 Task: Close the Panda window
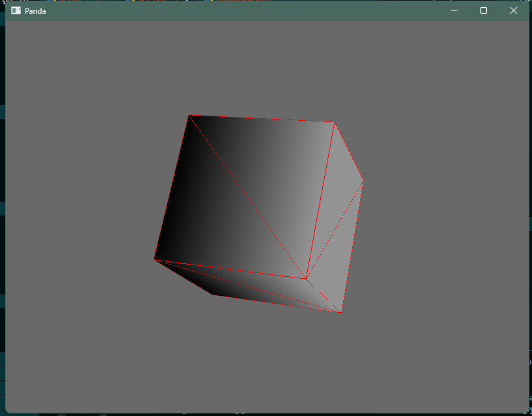pos(513,11)
